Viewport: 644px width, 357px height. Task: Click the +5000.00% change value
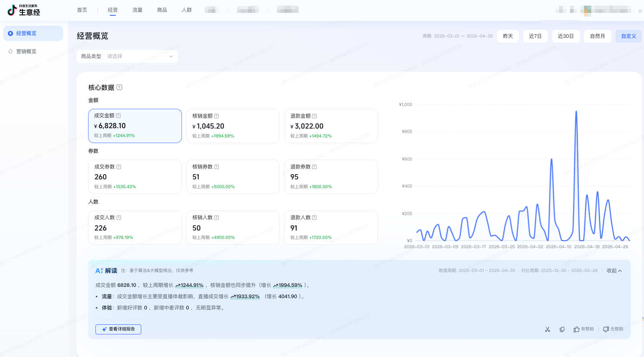223,187
